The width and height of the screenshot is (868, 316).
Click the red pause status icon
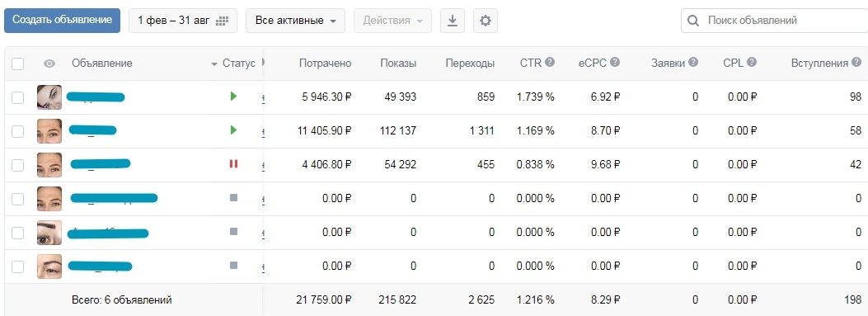pyautogui.click(x=233, y=164)
